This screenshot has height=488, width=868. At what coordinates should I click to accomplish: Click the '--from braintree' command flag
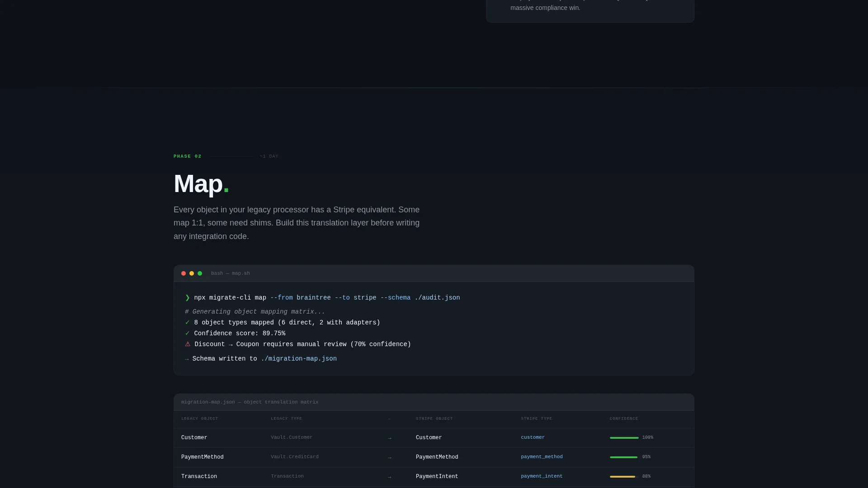click(x=300, y=298)
